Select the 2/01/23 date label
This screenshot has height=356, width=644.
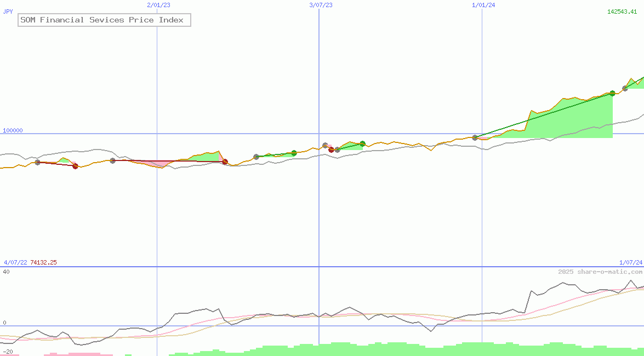point(158,5)
